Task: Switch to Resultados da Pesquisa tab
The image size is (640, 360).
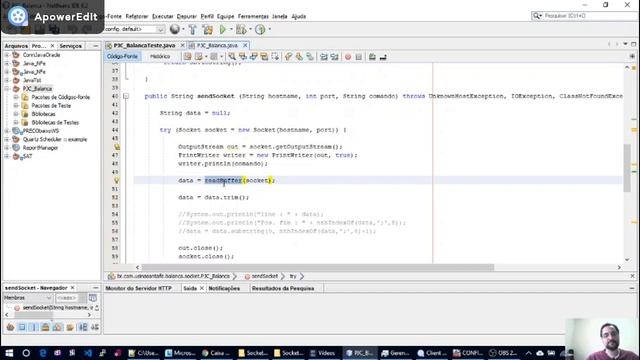Action: 283,288
